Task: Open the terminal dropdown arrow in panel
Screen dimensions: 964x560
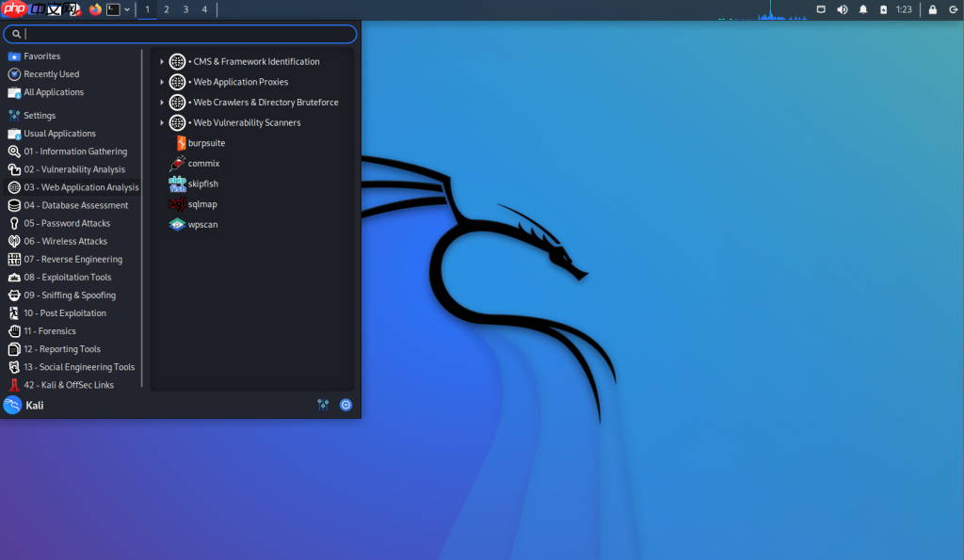Action: coord(127,9)
